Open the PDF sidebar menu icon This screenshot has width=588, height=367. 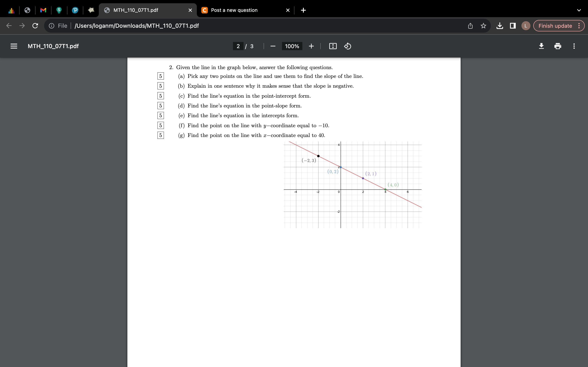pyautogui.click(x=14, y=46)
